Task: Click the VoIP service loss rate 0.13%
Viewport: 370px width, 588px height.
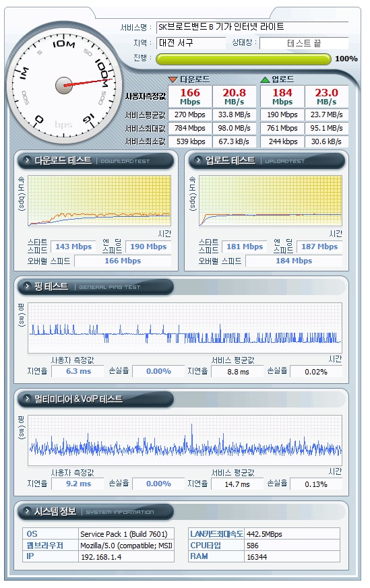Action: pyautogui.click(x=315, y=484)
